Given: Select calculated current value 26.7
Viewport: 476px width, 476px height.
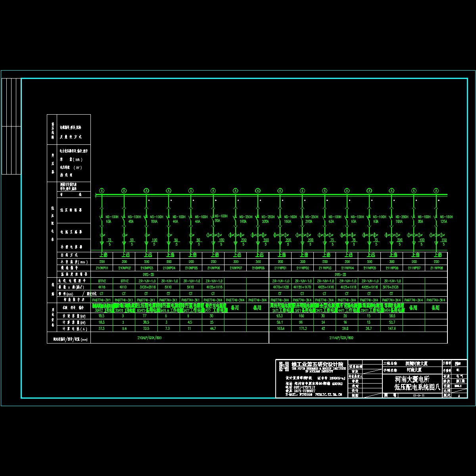Looking at the screenshot, I should [369, 329].
